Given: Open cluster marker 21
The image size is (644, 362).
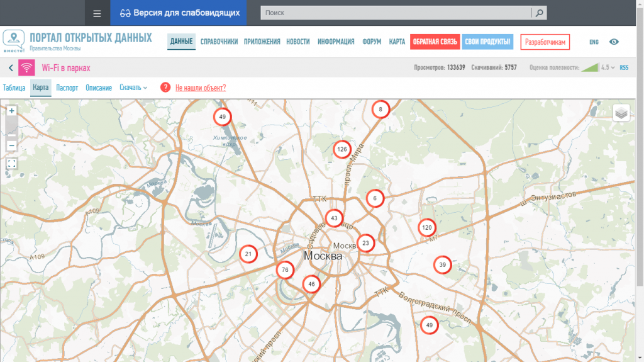Looking at the screenshot, I should coord(248,254).
